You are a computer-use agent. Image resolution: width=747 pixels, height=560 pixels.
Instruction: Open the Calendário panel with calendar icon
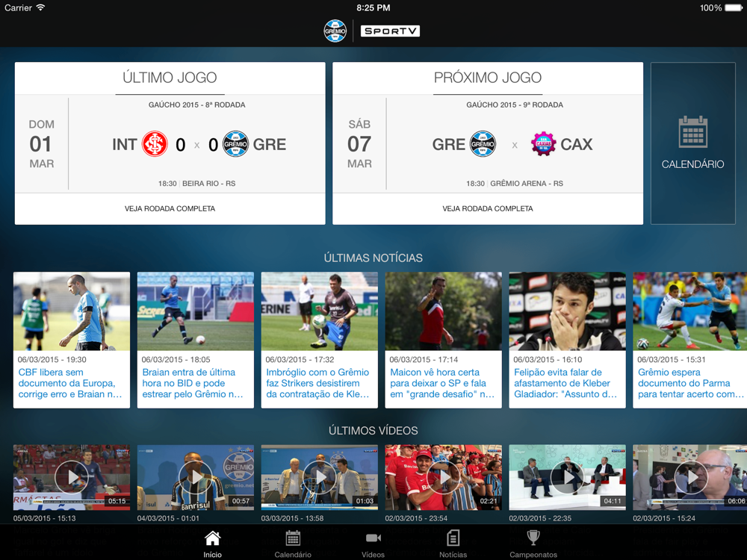[692, 143]
